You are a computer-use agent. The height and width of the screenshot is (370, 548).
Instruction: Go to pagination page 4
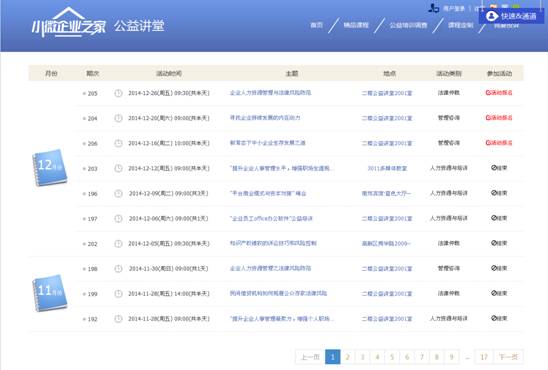coord(377,357)
